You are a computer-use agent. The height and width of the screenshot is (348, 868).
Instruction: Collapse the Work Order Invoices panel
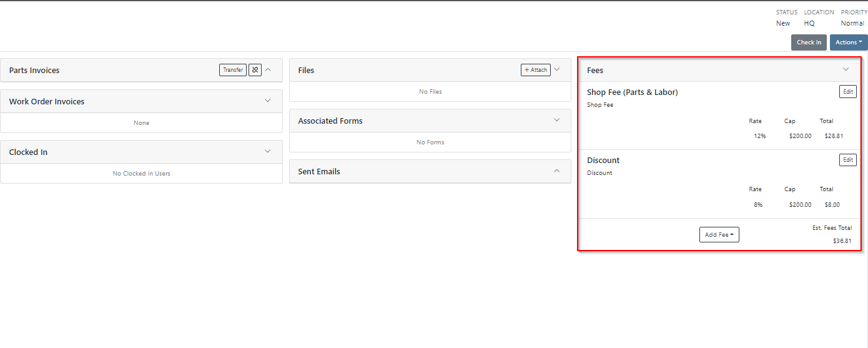click(x=268, y=101)
